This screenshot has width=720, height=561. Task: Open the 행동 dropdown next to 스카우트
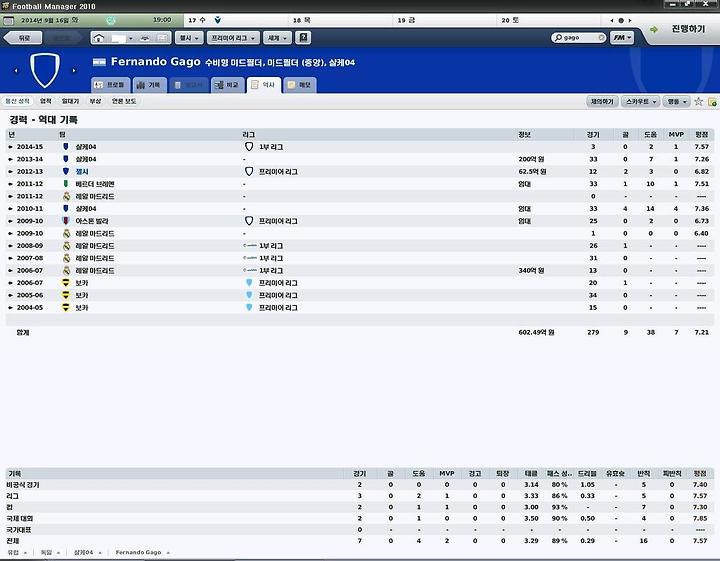[x=676, y=101]
